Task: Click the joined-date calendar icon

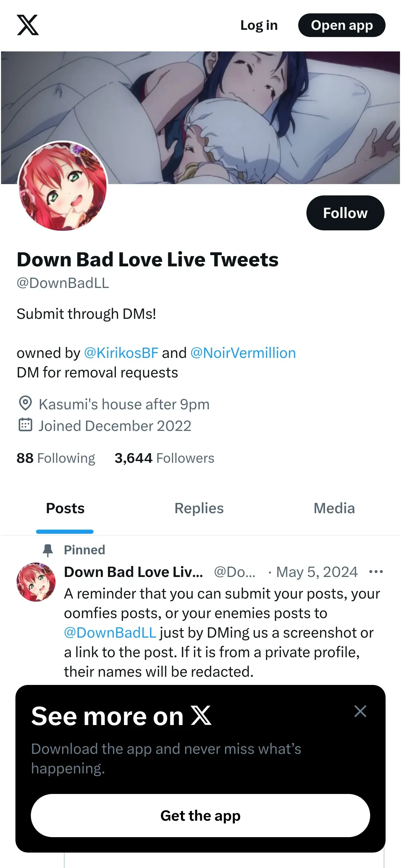Action: [x=25, y=425]
